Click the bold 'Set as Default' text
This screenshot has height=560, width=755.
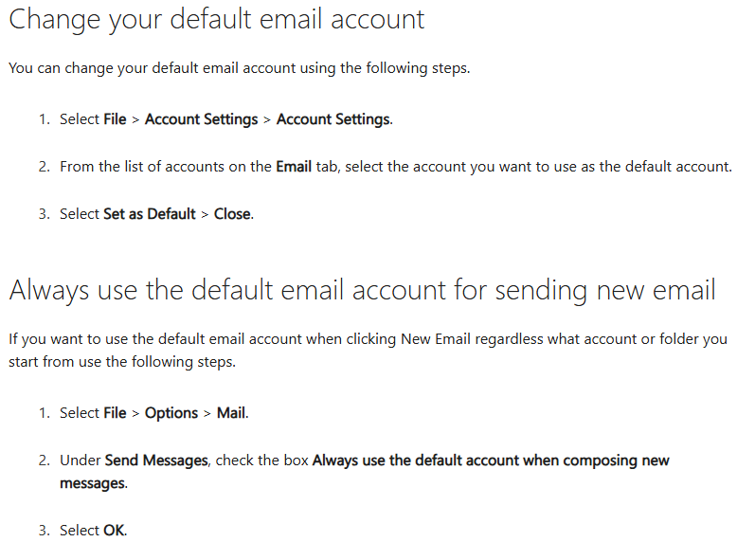click(150, 214)
